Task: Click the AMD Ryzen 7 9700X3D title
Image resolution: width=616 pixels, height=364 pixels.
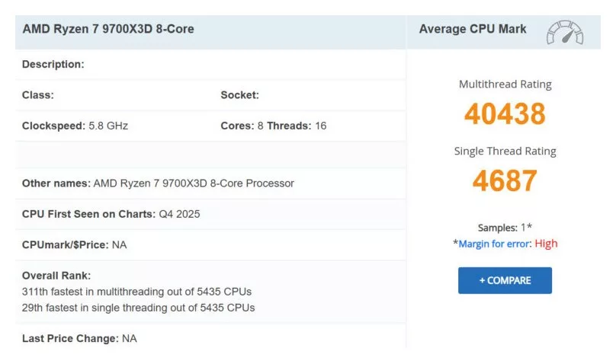Action: click(108, 29)
